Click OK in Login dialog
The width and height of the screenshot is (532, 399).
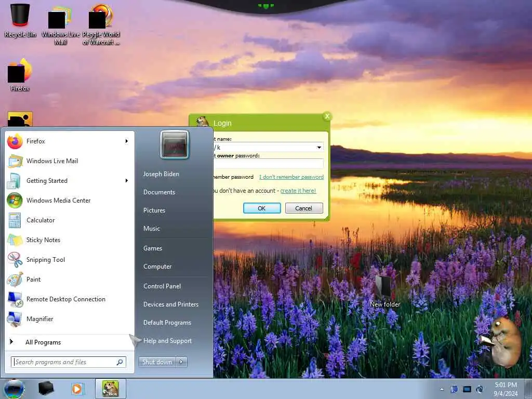(x=262, y=208)
